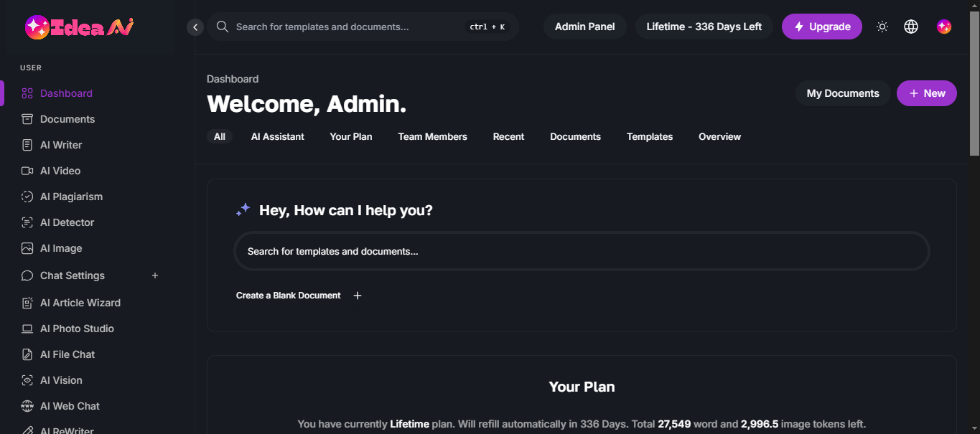Open the AI Web Chat globe icon
Image resolution: width=980 pixels, height=434 pixels.
pyautogui.click(x=27, y=406)
